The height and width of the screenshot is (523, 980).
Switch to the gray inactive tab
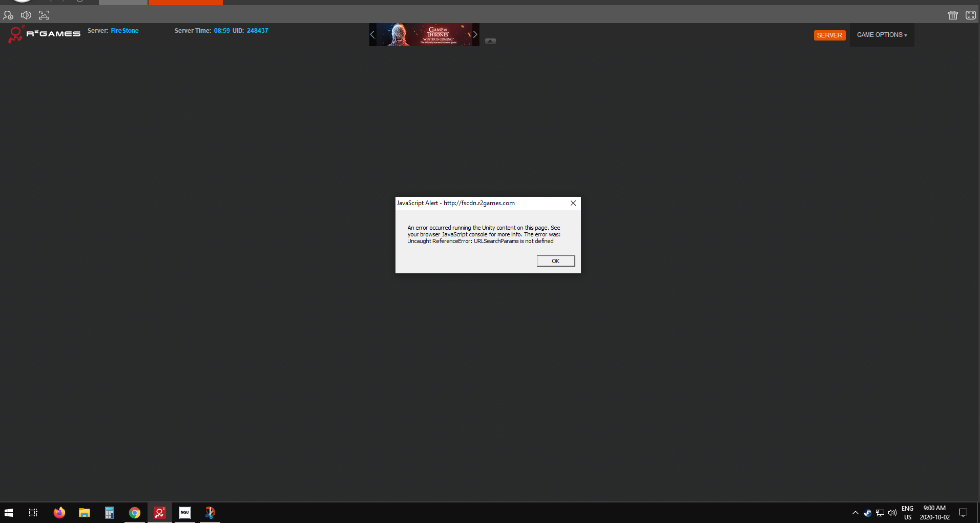pos(123,3)
